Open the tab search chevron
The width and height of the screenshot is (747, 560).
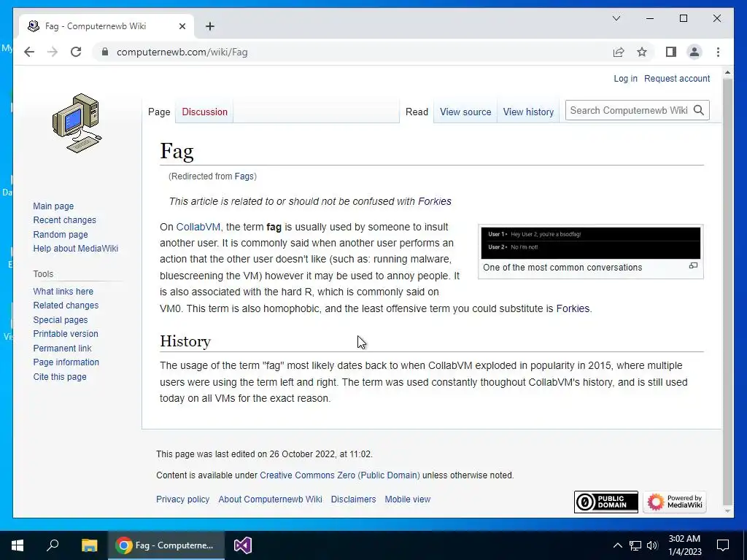616,18
